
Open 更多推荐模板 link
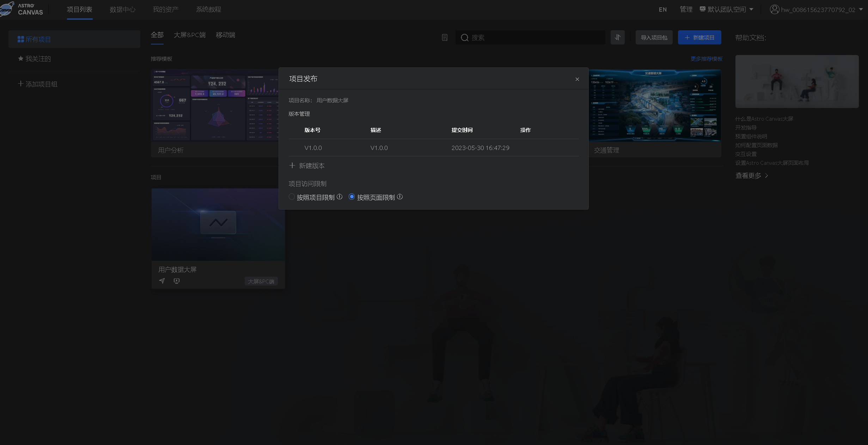click(x=706, y=59)
